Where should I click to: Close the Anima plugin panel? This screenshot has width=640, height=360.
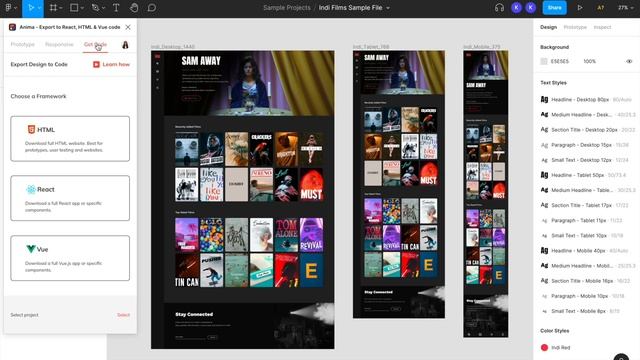(x=128, y=27)
